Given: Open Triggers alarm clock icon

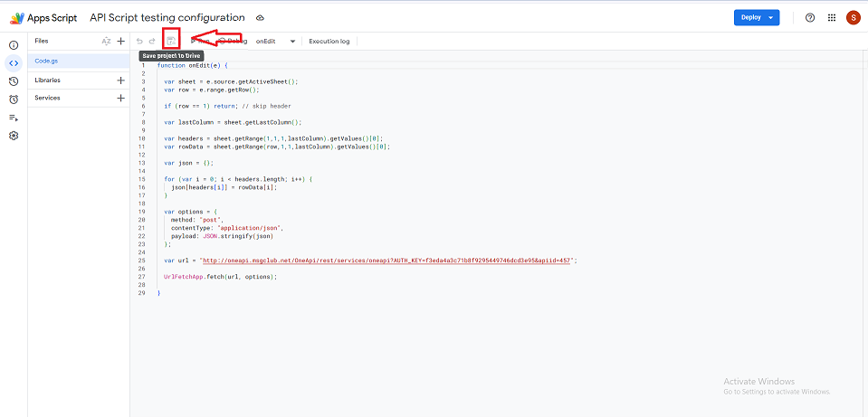Looking at the screenshot, I should click(14, 100).
